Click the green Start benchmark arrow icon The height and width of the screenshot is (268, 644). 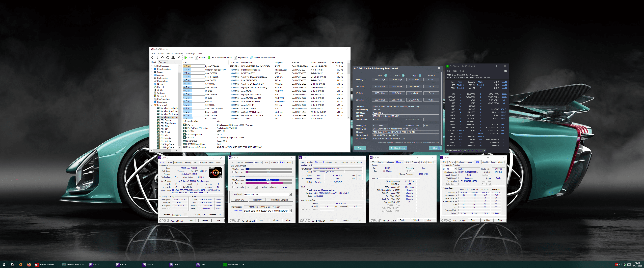point(186,58)
